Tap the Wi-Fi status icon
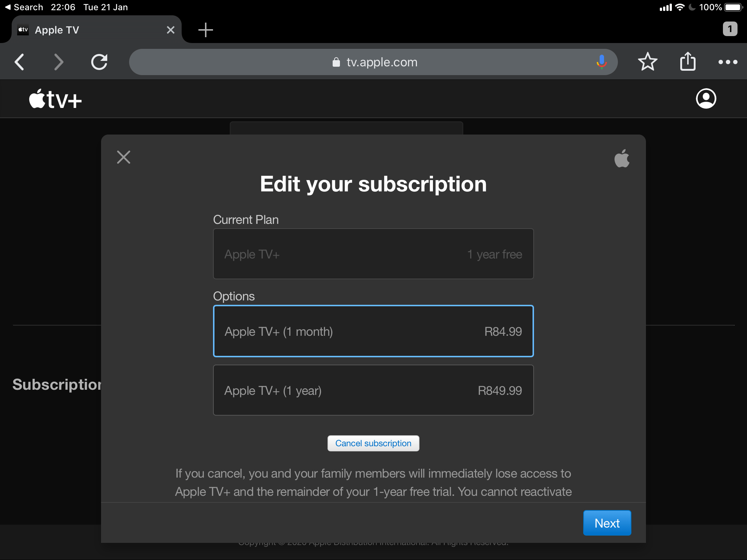 coord(680,7)
